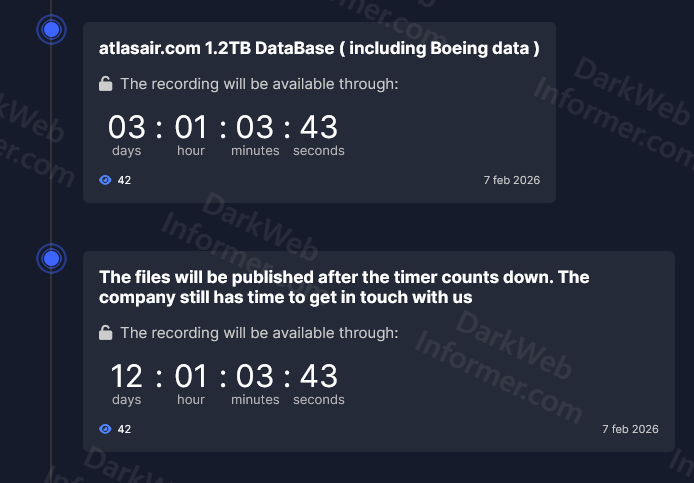Open the atlasair.com 1.2TB DataBase title
Viewport: 694px width, 483px height.
(x=319, y=48)
